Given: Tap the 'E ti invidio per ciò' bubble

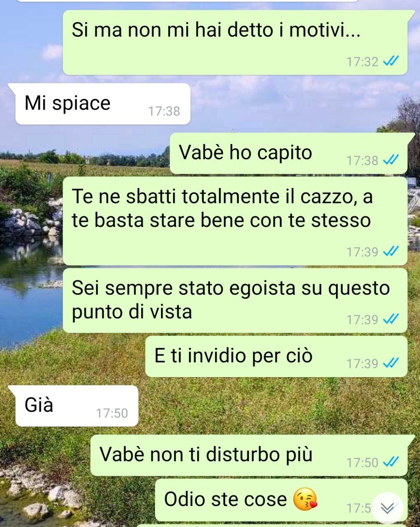Looking at the screenshot, I should click(276, 357).
